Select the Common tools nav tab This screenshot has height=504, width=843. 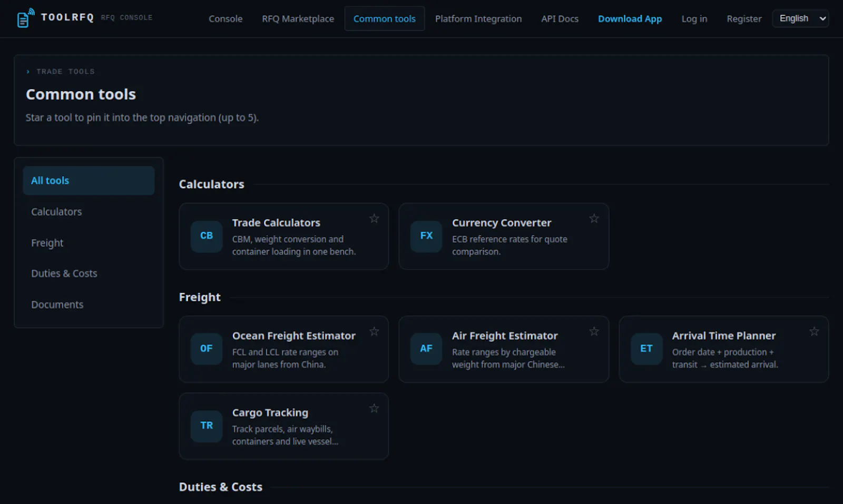385,19
